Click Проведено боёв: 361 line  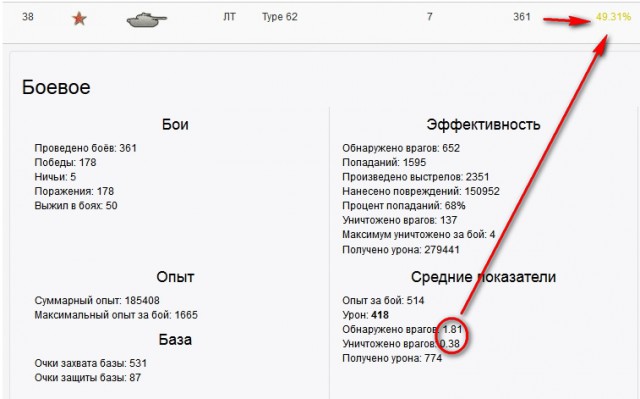(85, 148)
